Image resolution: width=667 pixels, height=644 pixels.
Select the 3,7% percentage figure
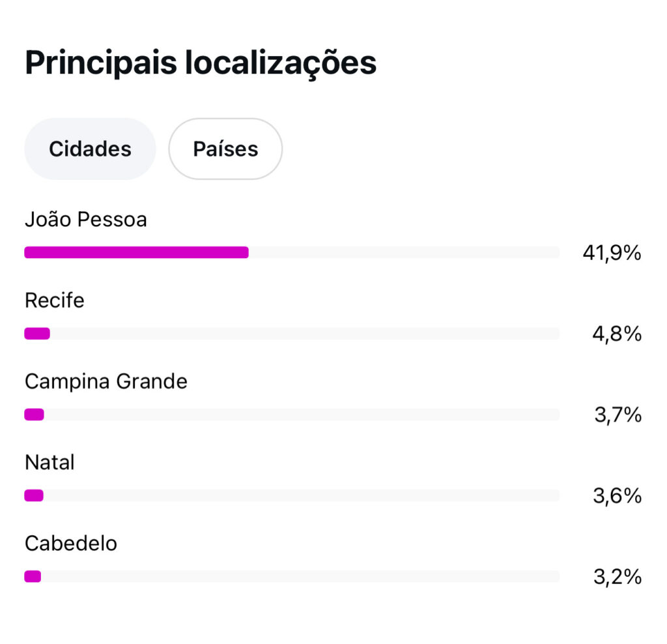coord(617,415)
